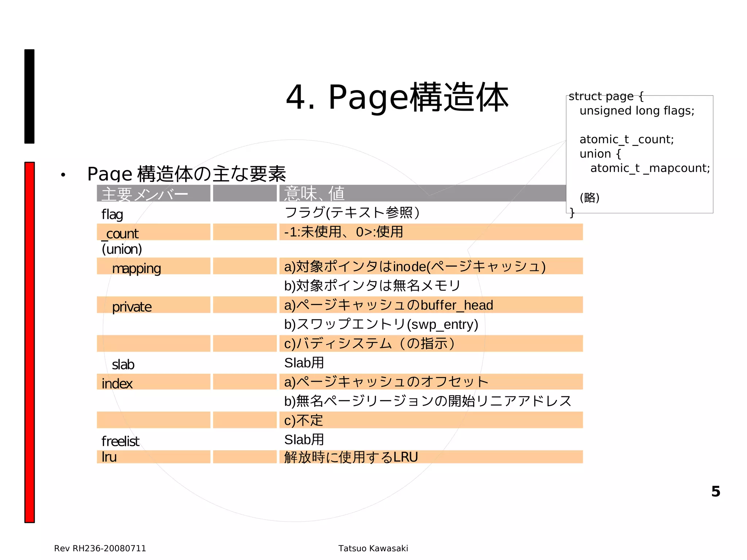Click 'b)対象ポインタは無名メモリ'
The height and width of the screenshot is (560, 747).
tap(373, 285)
